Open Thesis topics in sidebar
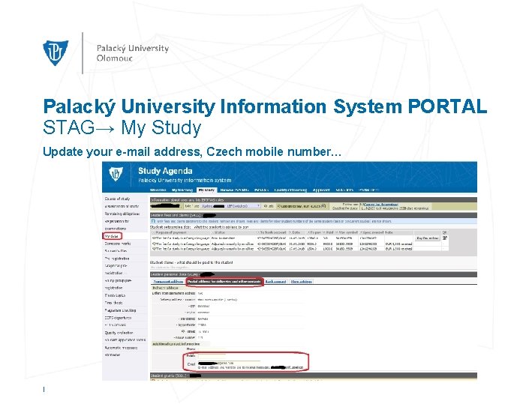Screen dimensions: 532x404 (x=116, y=295)
